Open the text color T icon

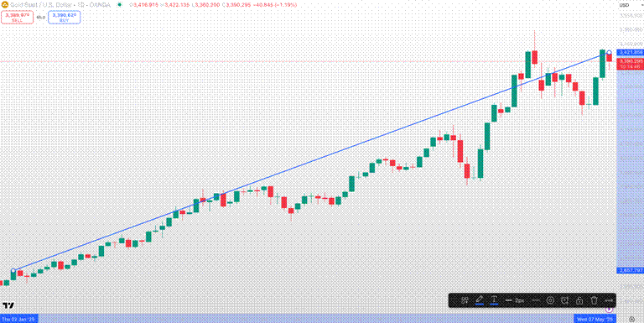point(494,300)
